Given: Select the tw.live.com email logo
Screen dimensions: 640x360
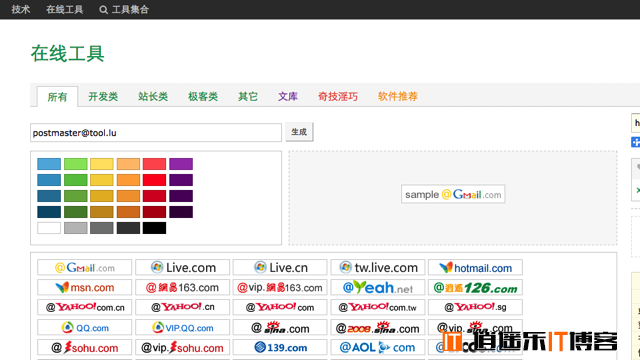Looking at the screenshot, I should (378, 268).
